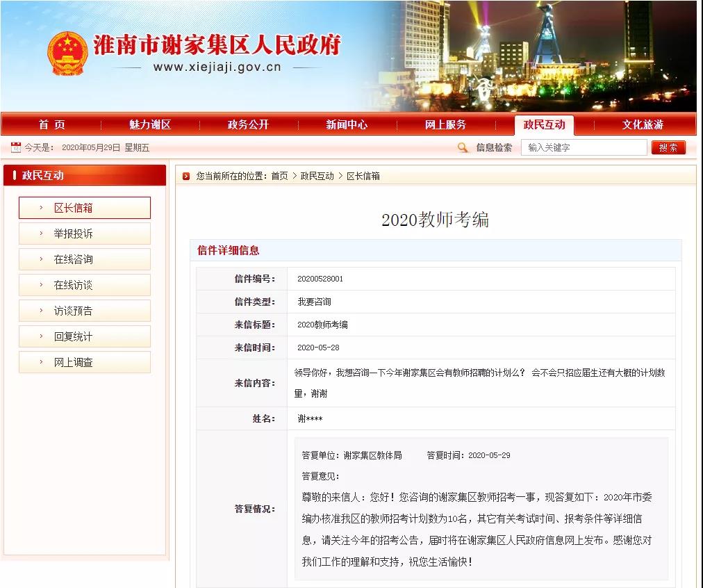Screen dimensions: 703x588
Task: Focus the 输入关键字 search field
Action: tap(584, 147)
